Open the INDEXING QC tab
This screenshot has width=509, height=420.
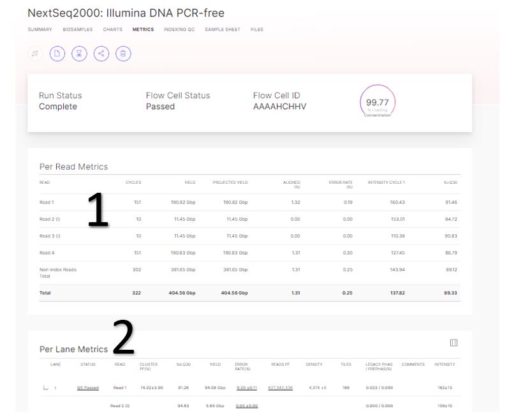pos(179,29)
